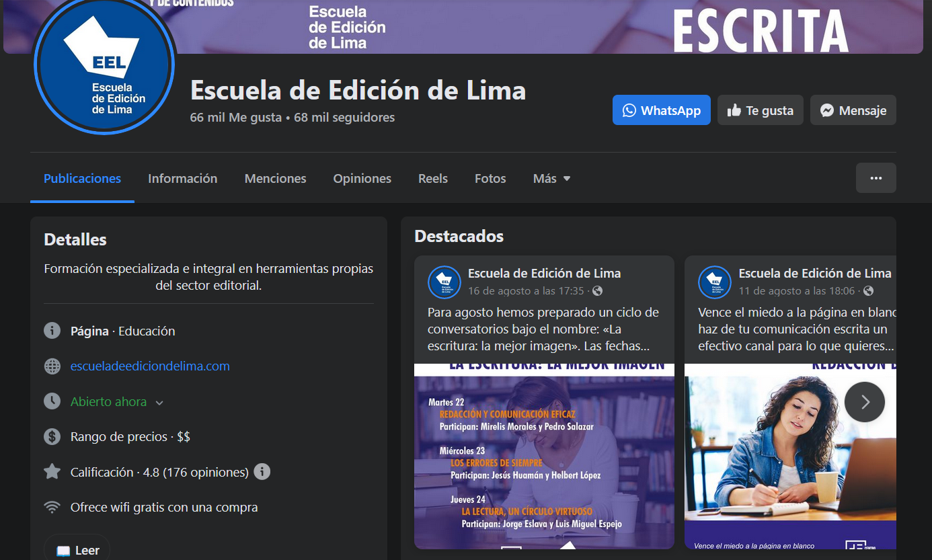Open the three-dot more options menu
Image resolution: width=932 pixels, height=560 pixels.
[x=876, y=178]
